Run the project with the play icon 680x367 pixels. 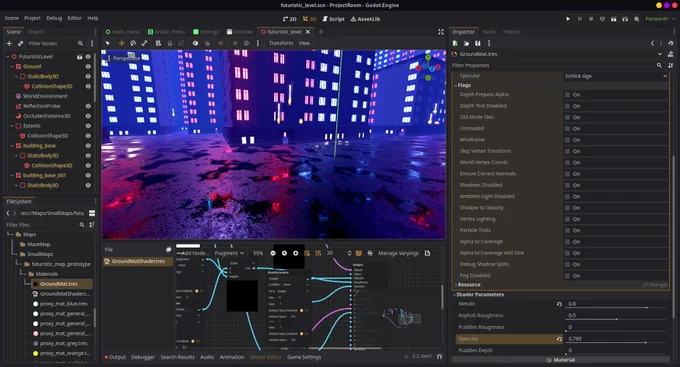[x=568, y=19]
